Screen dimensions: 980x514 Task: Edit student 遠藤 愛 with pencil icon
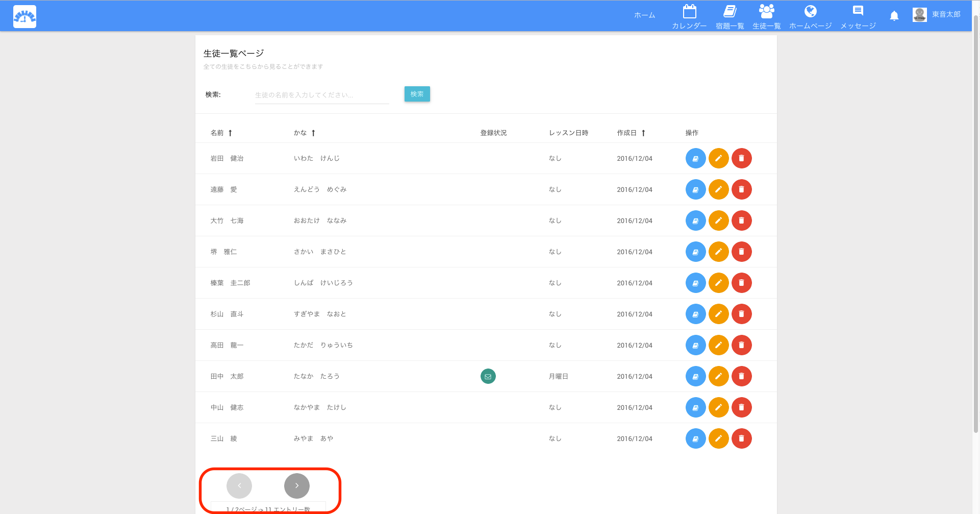coord(718,189)
